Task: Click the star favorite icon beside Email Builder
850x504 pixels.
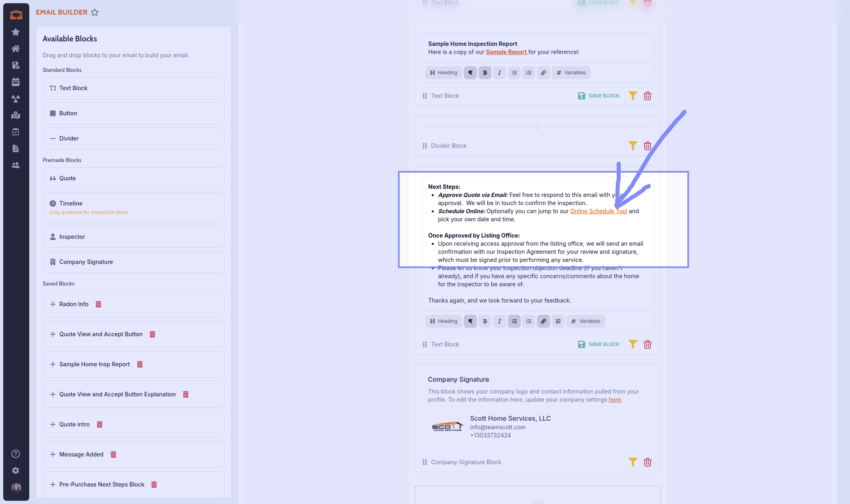Action: (x=95, y=12)
